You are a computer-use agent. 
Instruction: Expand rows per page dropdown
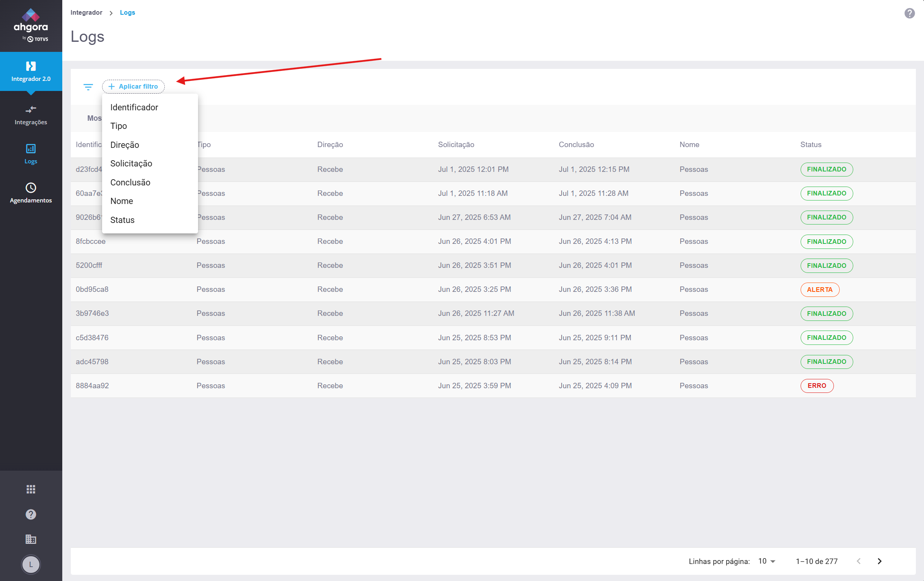pyautogui.click(x=767, y=561)
